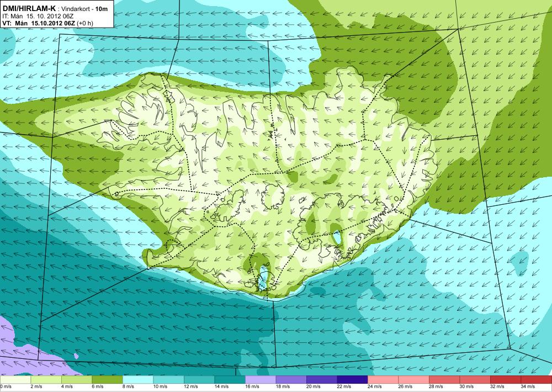Select the pale cyan 8–10 m/s legend swatch

[138, 380]
